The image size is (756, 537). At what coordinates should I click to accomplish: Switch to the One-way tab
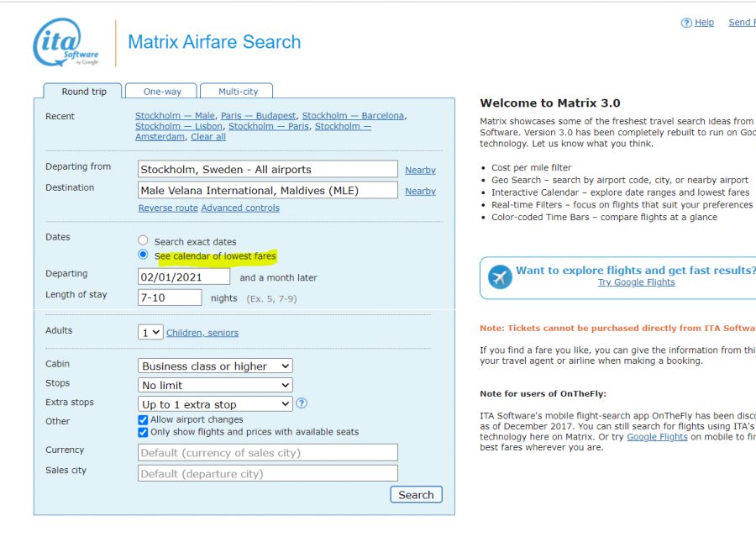pyautogui.click(x=163, y=92)
